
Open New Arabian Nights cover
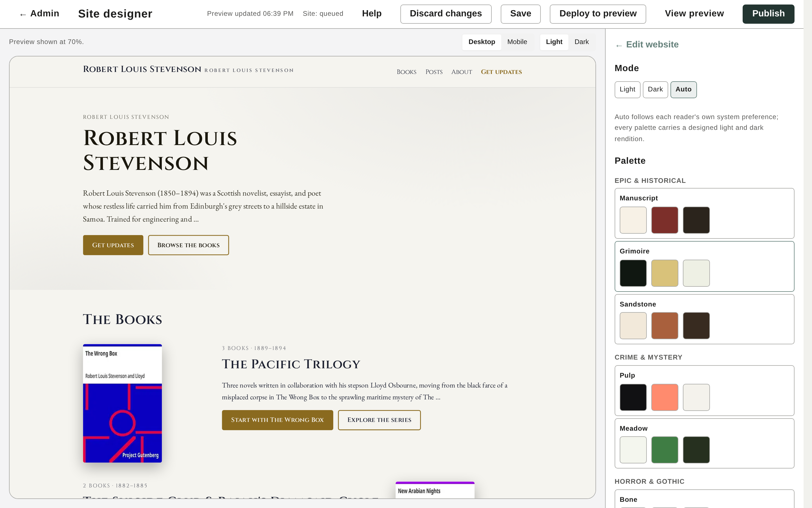click(435, 490)
